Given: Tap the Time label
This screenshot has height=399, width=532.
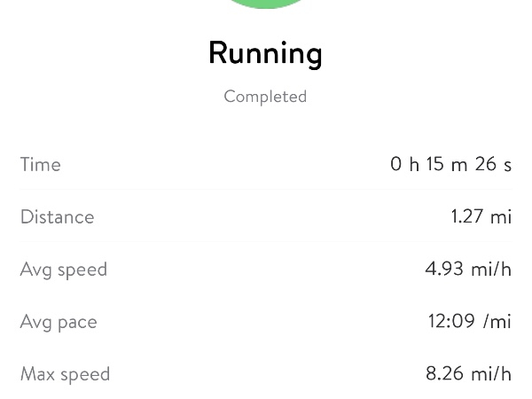Looking at the screenshot, I should (x=41, y=165).
